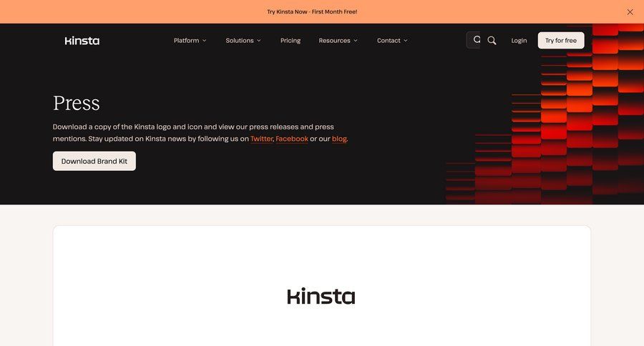Click the large Kinsta logo in the card

[x=321, y=296]
